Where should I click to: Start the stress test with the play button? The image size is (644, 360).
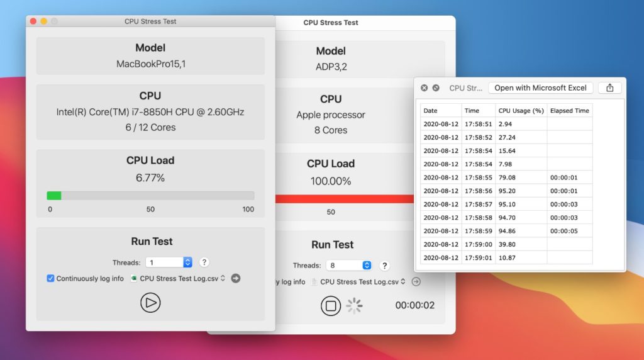point(150,303)
